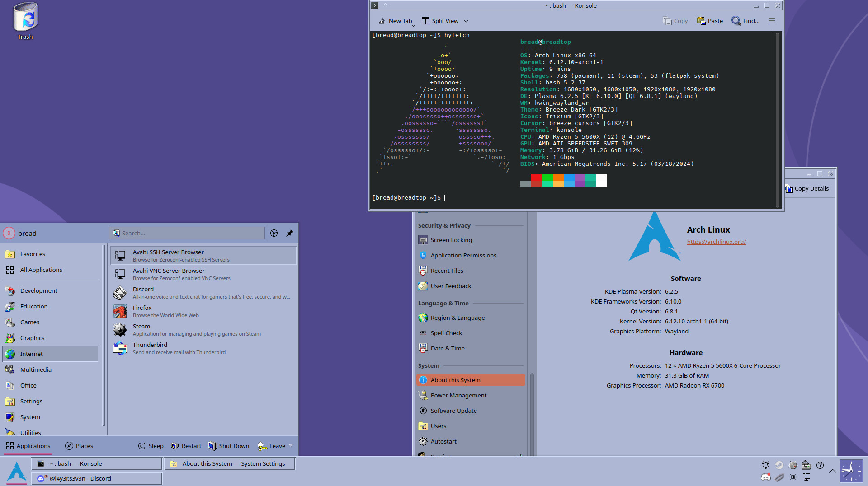Open Software Update settings
Image resolution: width=868 pixels, height=486 pixels.
point(470,411)
